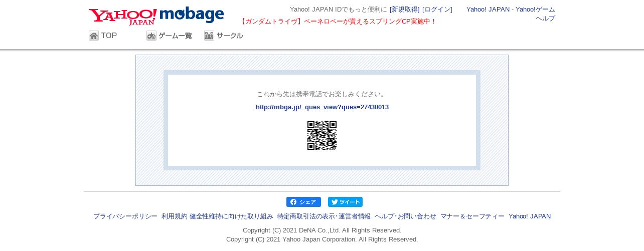
Task: Click the Yahoo! JAPAN IDでもっと便利に text
Action: [339, 10]
